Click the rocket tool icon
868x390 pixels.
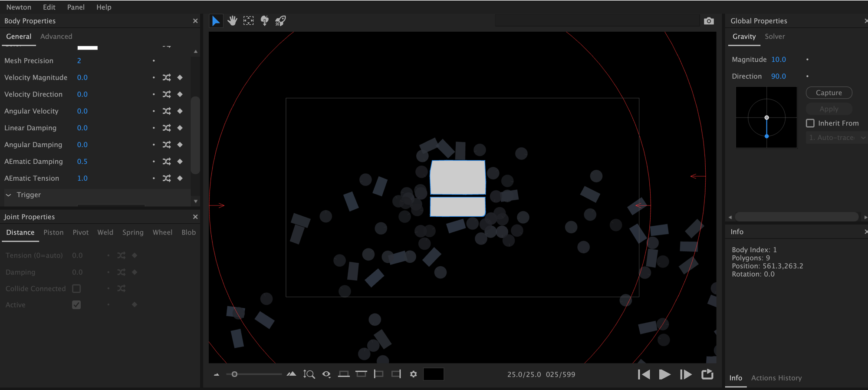[x=280, y=21]
